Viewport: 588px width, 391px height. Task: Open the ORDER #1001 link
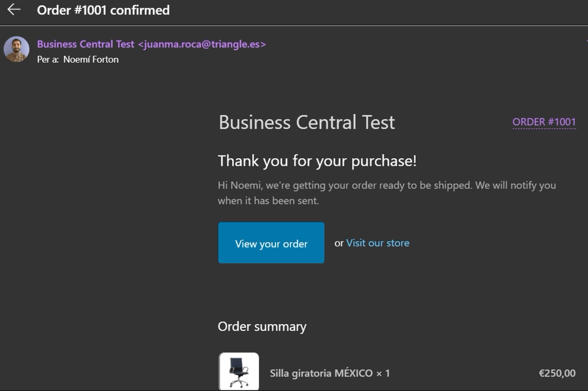click(544, 122)
